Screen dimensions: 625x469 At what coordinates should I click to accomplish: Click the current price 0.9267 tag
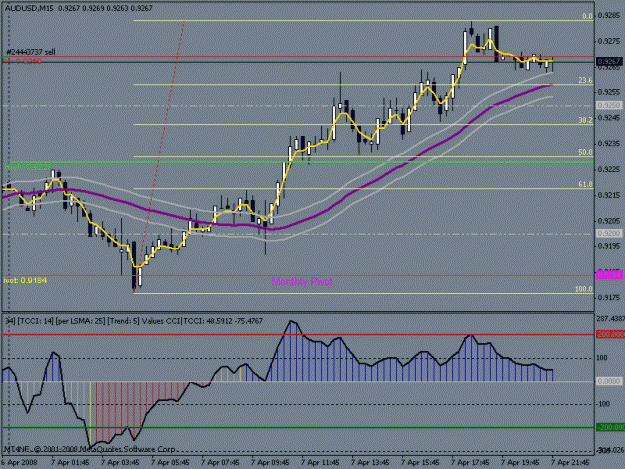point(609,61)
